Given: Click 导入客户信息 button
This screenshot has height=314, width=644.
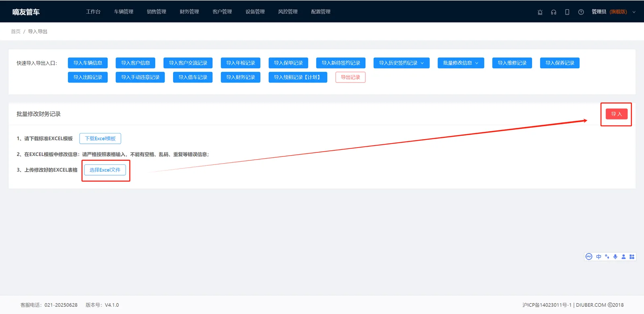Looking at the screenshot, I should tap(136, 63).
